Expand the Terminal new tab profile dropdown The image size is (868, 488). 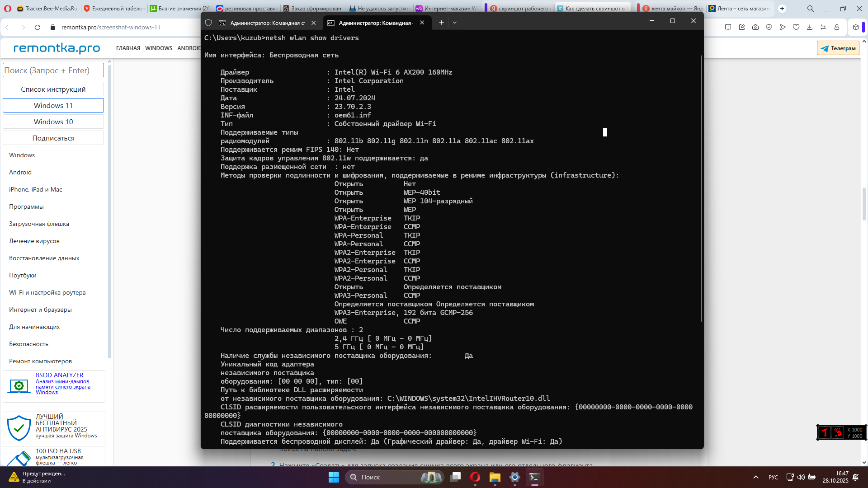[x=455, y=23]
